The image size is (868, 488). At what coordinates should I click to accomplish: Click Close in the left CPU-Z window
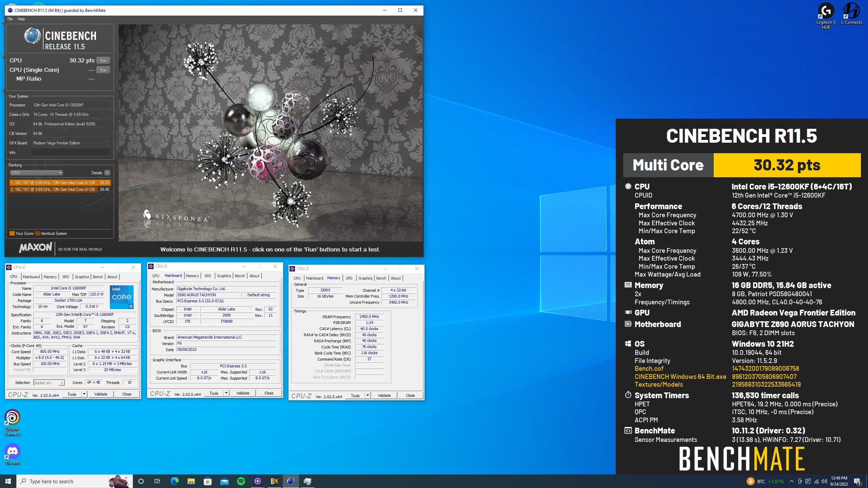(x=127, y=394)
